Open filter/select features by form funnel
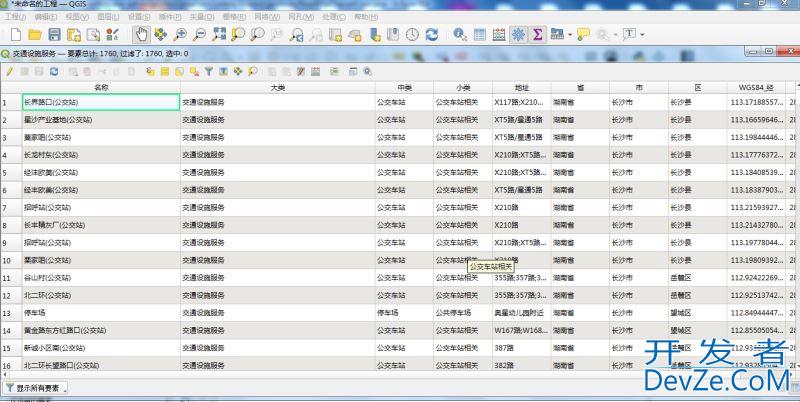800x402 pixels. pos(209,71)
